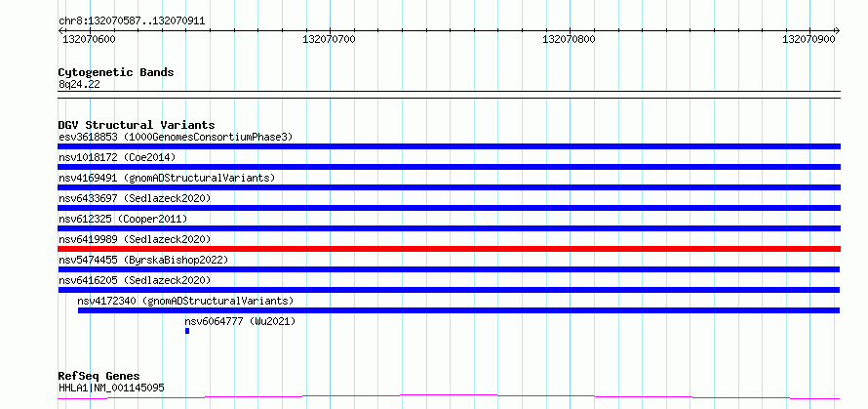868x409 pixels.
Task: Click the small nsv6064777 (Wu2021) marker
Action: 187,331
